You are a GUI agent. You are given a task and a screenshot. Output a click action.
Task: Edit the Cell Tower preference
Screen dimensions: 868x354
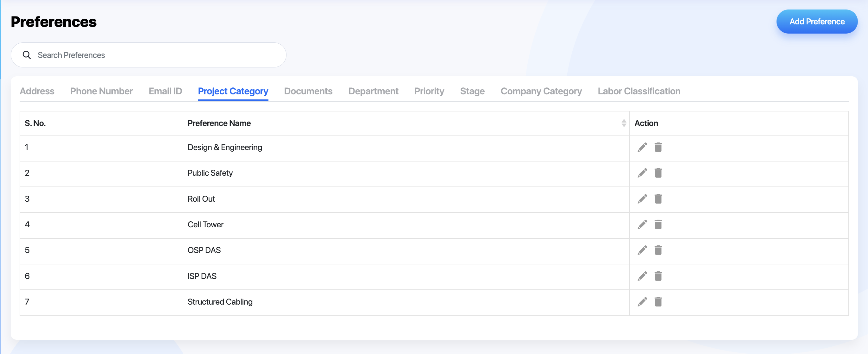click(642, 224)
